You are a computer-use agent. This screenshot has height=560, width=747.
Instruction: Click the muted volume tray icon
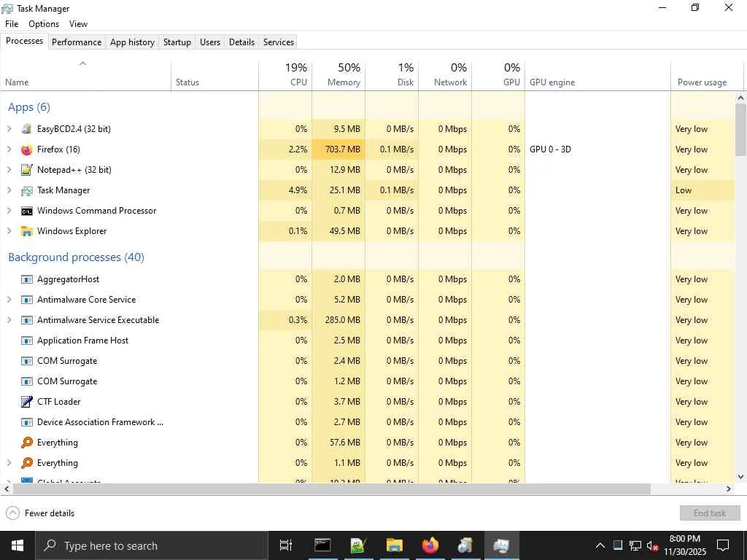(x=652, y=545)
